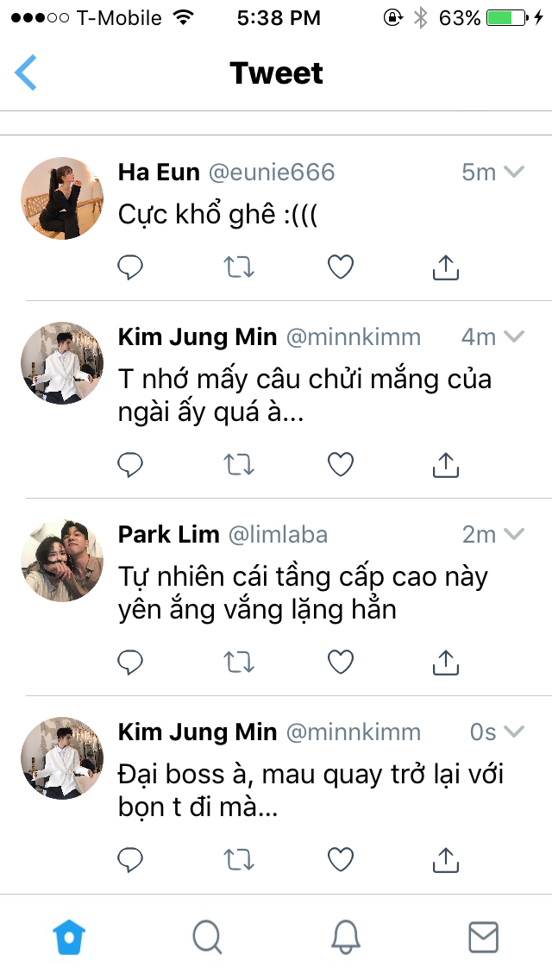Reply to Kim Jung Min's 0s tweet
The height and width of the screenshot is (980, 552).
point(130,859)
